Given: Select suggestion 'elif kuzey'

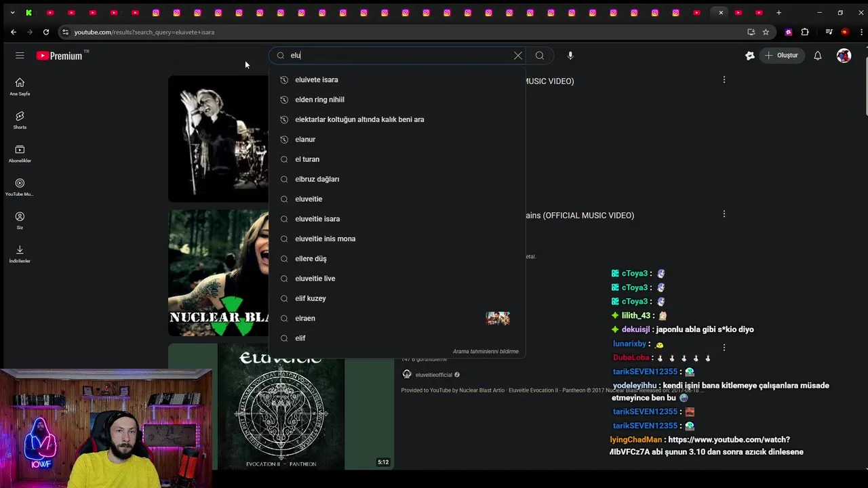Looking at the screenshot, I should coord(397,298).
